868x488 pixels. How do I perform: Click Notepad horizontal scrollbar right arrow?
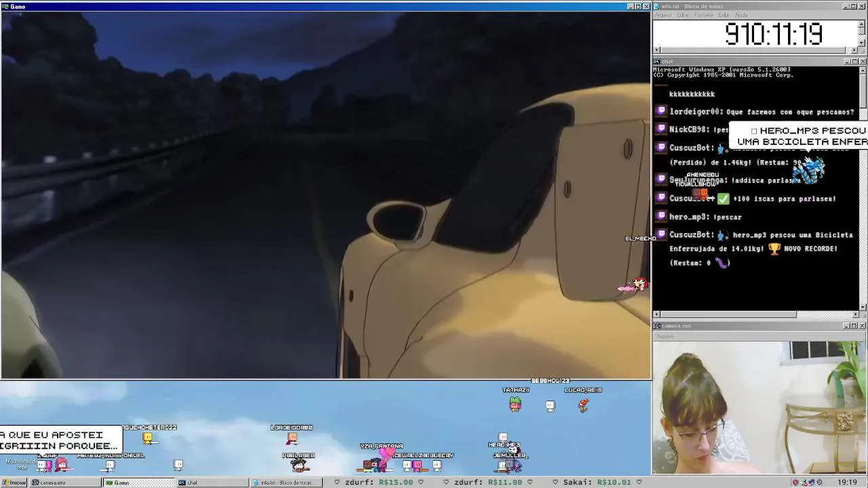point(854,50)
